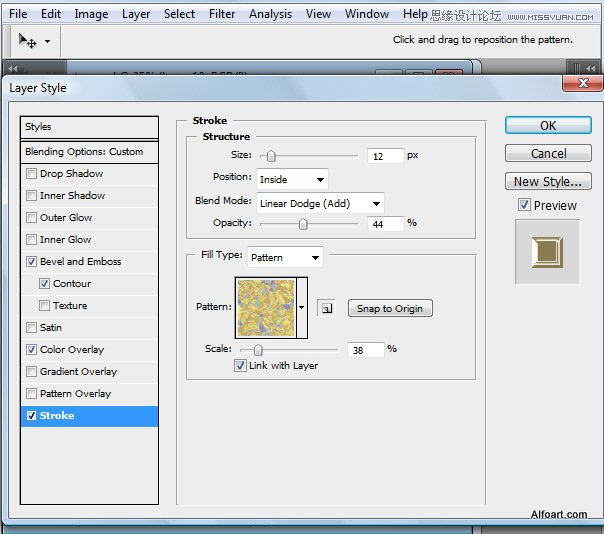Select the Contour row label
Viewport: 604px width, 534px height.
[x=72, y=284]
